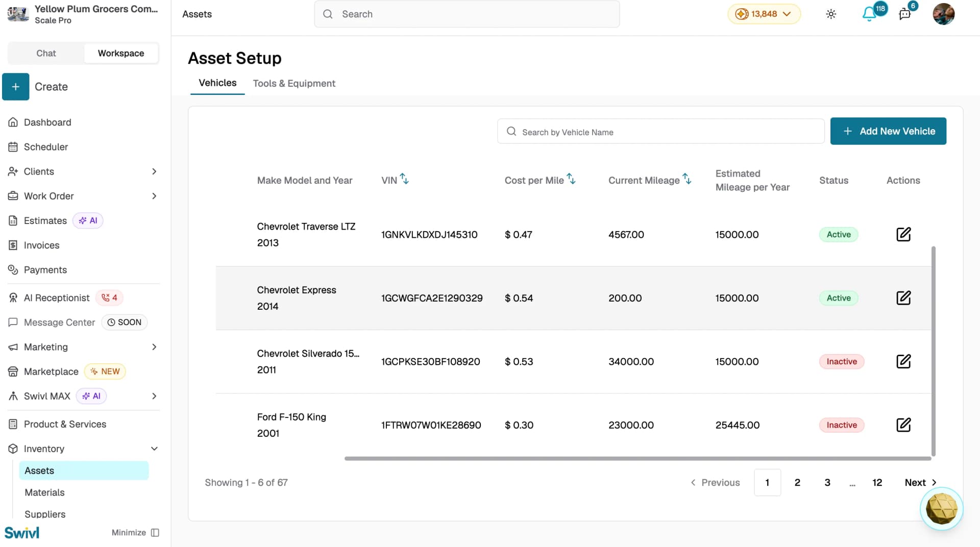The height and width of the screenshot is (547, 980).
Task: Edit the Ford F-150 King vehicle
Action: [903, 425]
